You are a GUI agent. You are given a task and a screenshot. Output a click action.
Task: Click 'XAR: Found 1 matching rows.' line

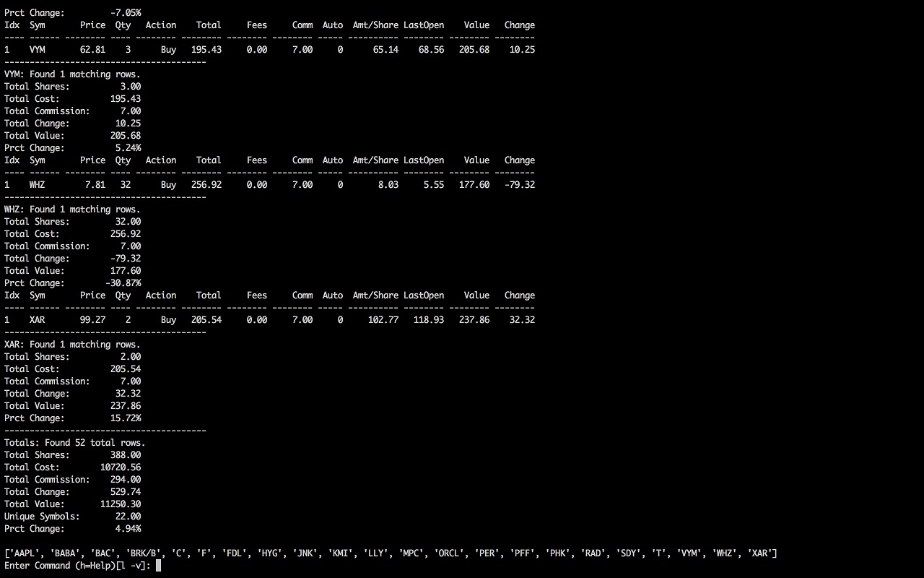(x=72, y=345)
